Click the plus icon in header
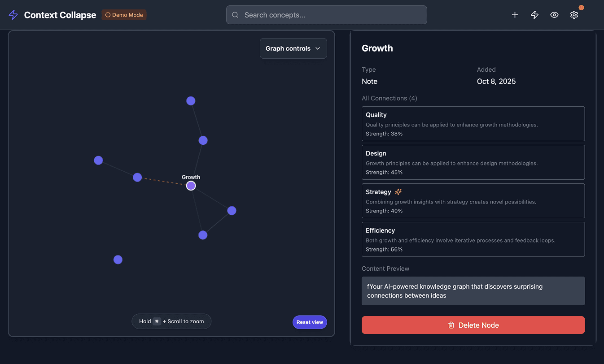 click(x=515, y=15)
